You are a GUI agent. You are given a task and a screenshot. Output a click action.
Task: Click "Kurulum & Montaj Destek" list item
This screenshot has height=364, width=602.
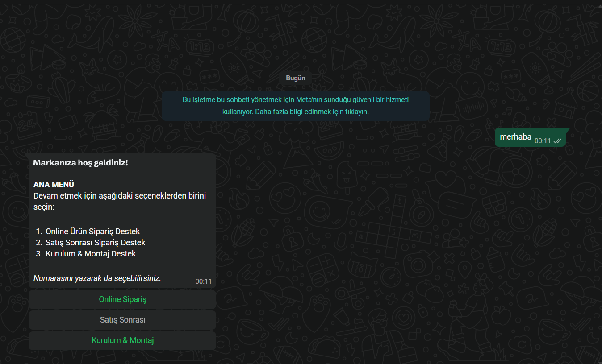[91, 254]
